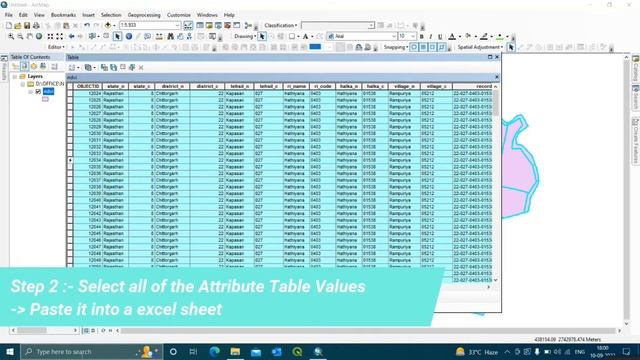Create a new map document
This screenshot has width=640, height=360.
[x=9, y=26]
